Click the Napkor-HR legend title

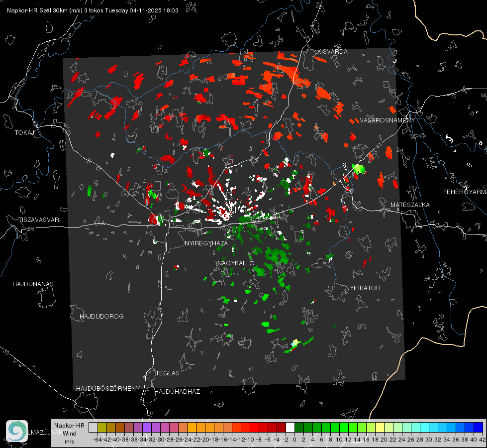coord(69,426)
